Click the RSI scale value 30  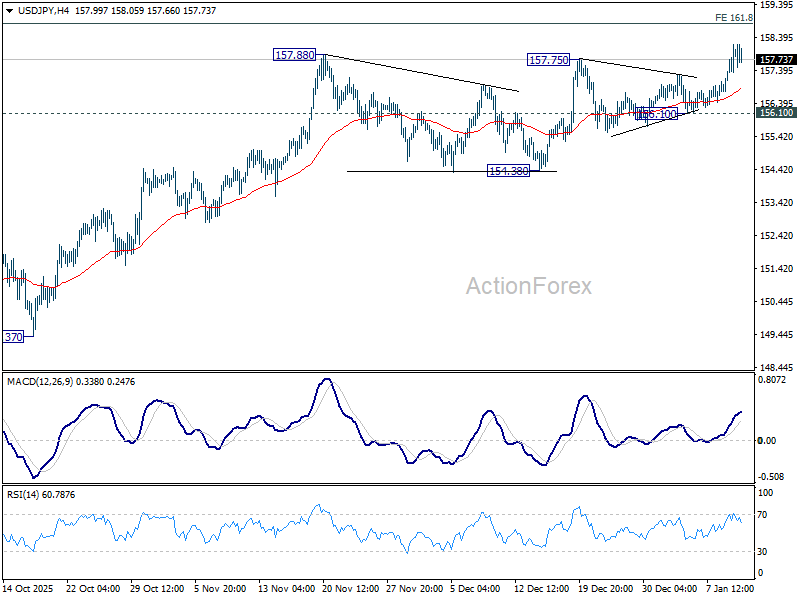pyautogui.click(x=762, y=552)
